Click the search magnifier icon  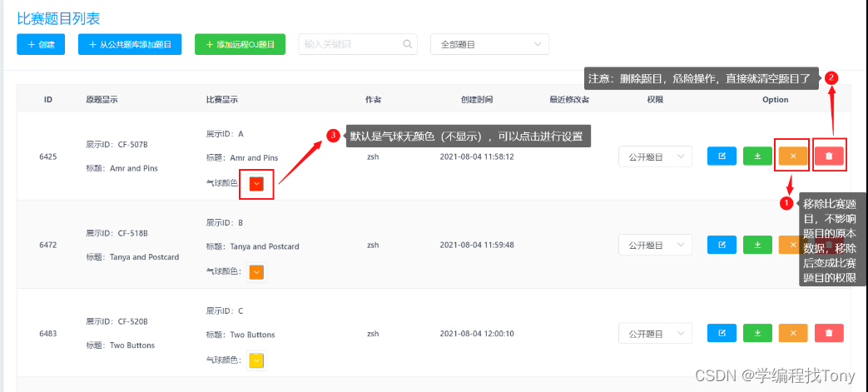[x=407, y=44]
